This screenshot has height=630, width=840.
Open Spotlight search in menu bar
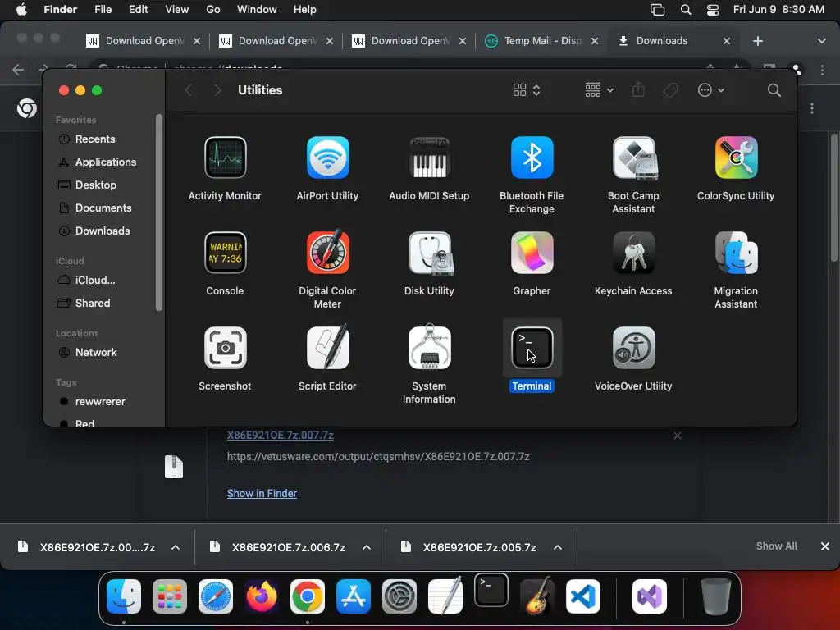pyautogui.click(x=685, y=10)
